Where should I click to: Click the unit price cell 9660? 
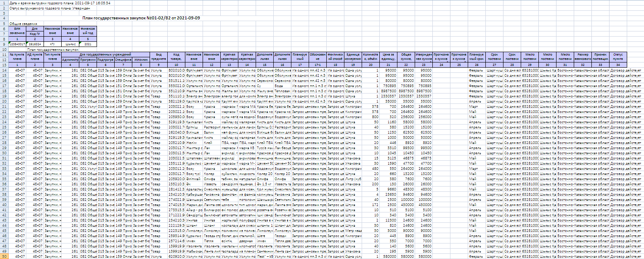tap(388, 189)
